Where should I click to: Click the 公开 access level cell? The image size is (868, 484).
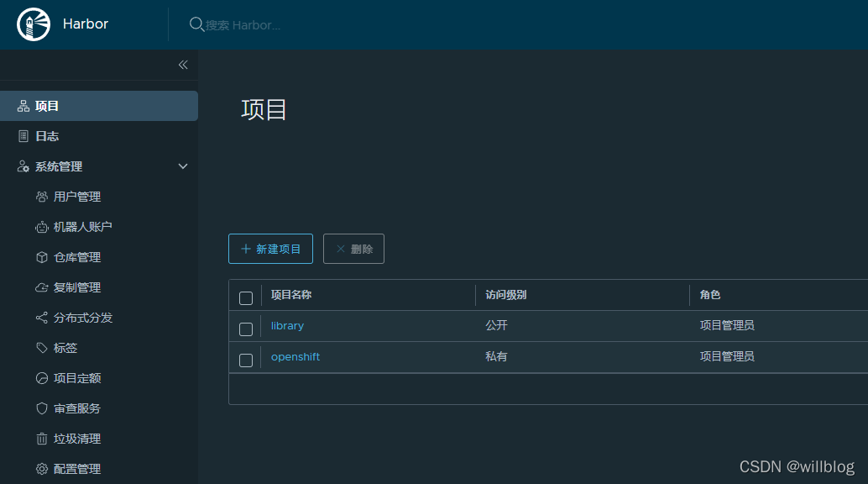tap(497, 325)
